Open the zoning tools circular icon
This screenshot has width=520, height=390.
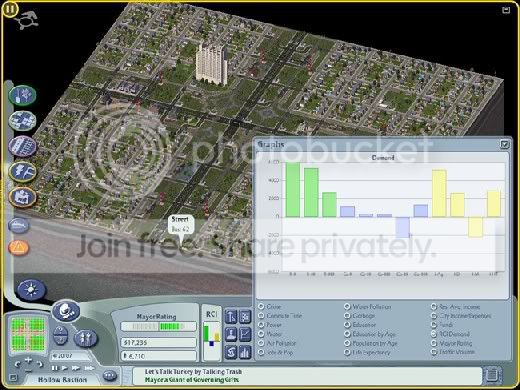pos(22,120)
